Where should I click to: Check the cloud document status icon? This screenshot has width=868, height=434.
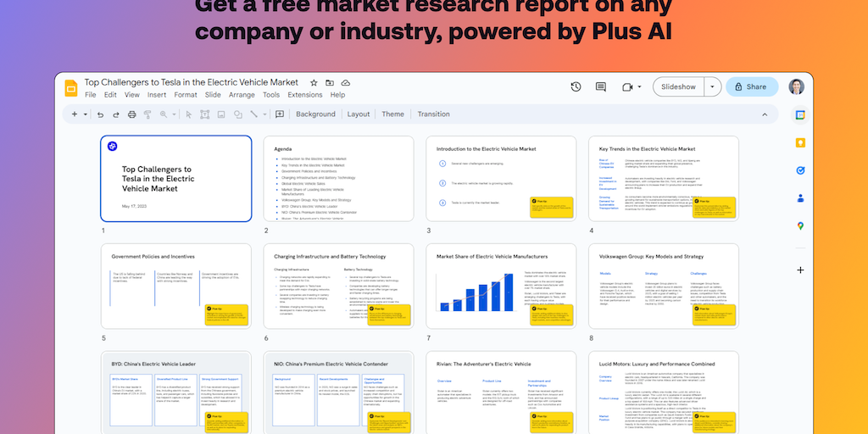(346, 82)
